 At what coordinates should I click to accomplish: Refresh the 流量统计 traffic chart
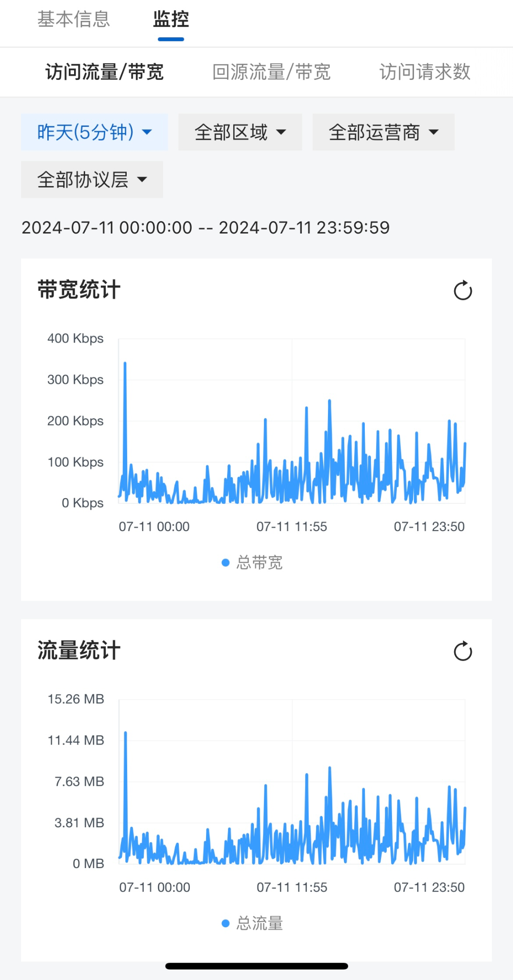(x=462, y=651)
